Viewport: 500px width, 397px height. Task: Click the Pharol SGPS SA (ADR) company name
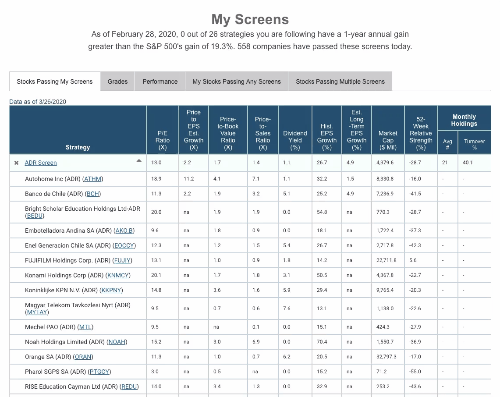[x=56, y=372]
